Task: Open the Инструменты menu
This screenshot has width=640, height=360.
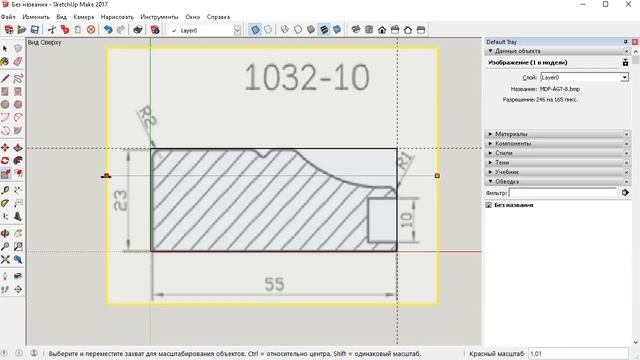Action: click(159, 17)
